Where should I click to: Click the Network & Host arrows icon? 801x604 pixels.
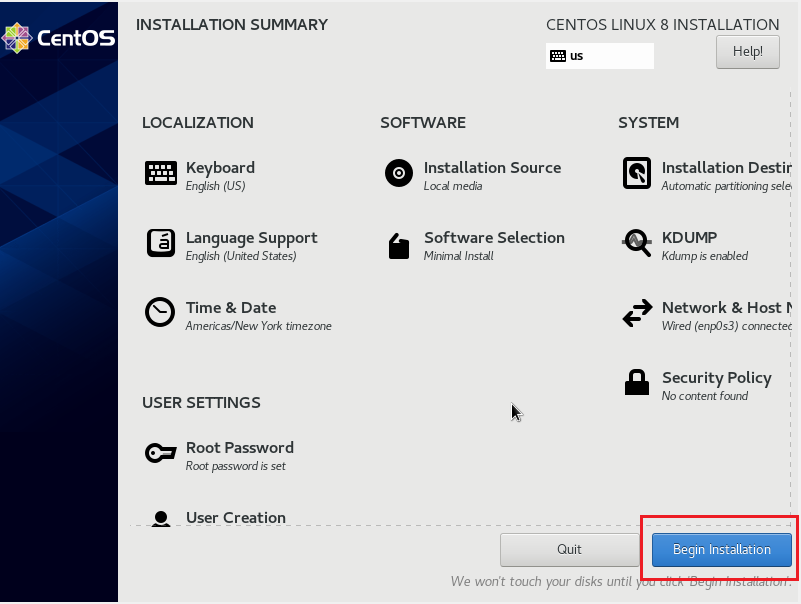[638, 313]
